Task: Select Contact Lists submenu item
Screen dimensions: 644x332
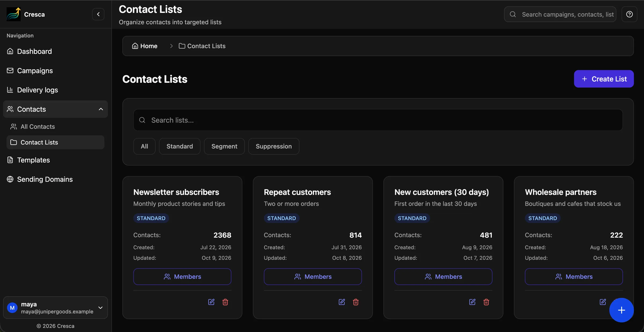Action: pos(56,142)
